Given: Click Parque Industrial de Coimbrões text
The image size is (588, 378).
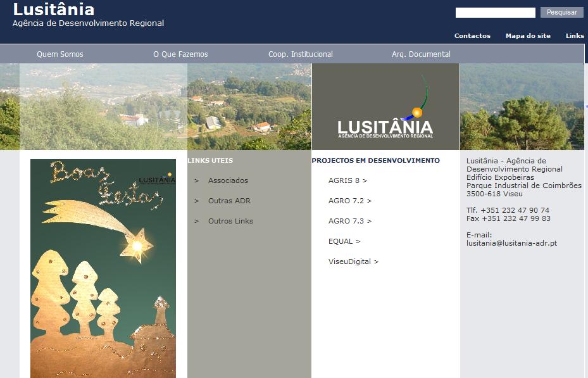Looking at the screenshot, I should (x=524, y=186).
